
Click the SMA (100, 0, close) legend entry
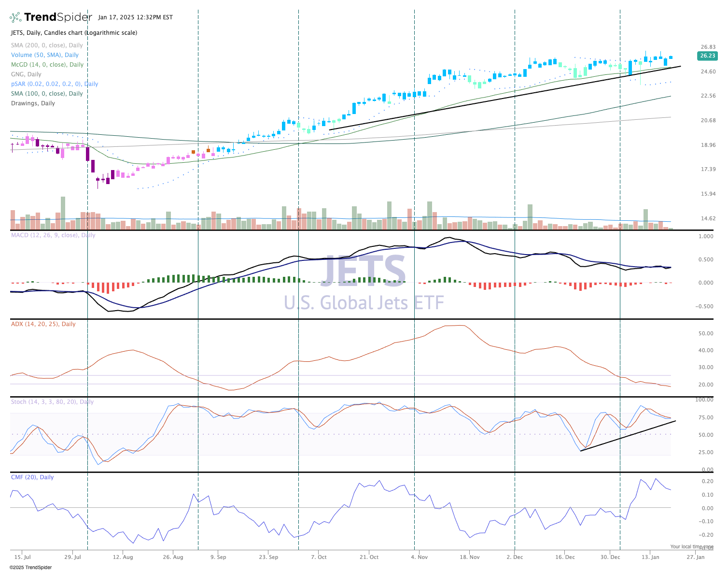pos(47,94)
